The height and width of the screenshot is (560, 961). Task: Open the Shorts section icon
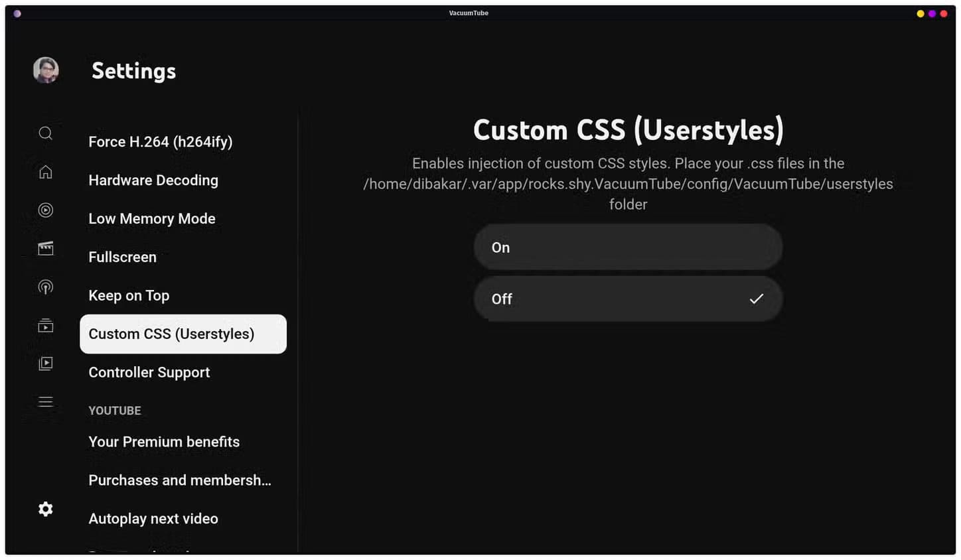click(45, 210)
